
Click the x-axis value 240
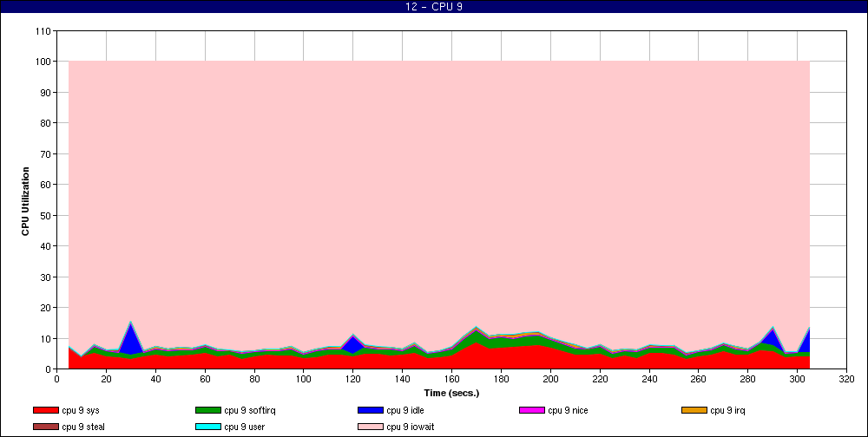tap(648, 380)
